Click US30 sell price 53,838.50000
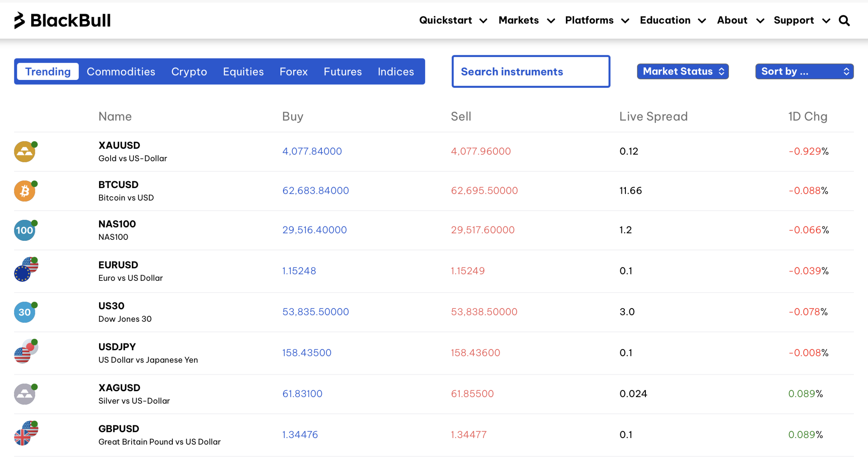868x459 pixels. point(484,312)
